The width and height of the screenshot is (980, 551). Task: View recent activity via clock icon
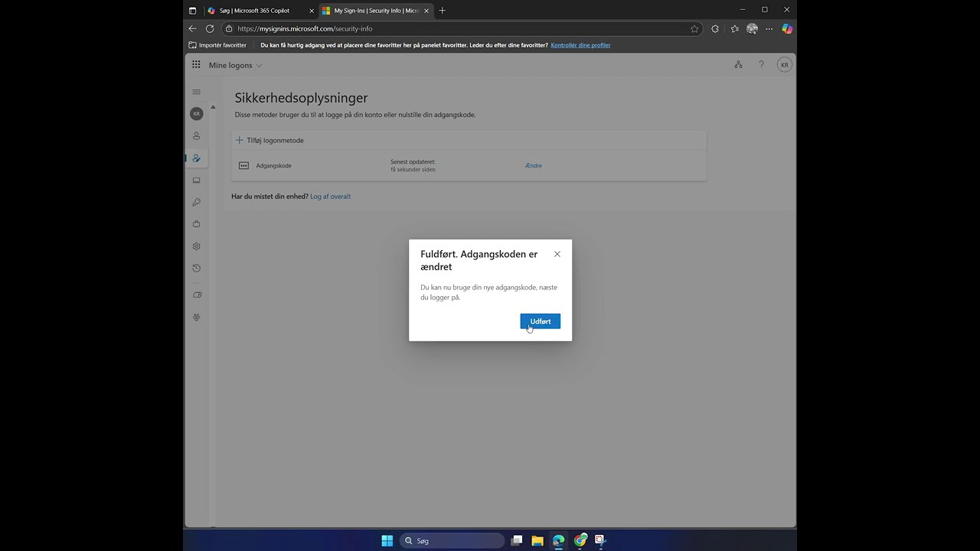point(196,268)
